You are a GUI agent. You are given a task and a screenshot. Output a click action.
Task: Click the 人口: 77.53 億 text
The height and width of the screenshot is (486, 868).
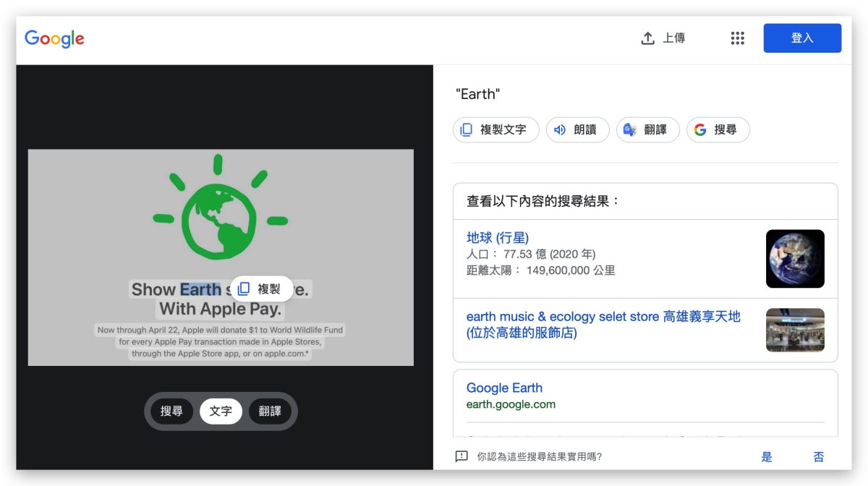coord(531,254)
